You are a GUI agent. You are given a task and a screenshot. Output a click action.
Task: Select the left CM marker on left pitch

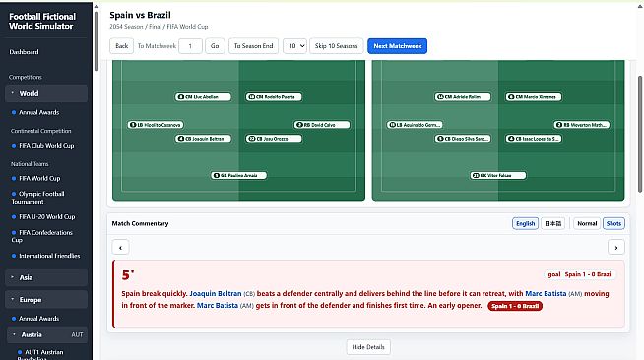203,97
